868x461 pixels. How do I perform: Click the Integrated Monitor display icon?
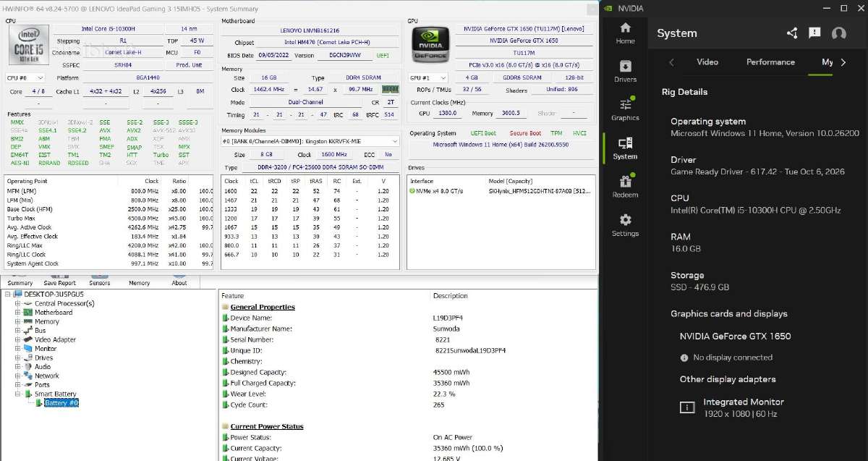[x=686, y=407]
